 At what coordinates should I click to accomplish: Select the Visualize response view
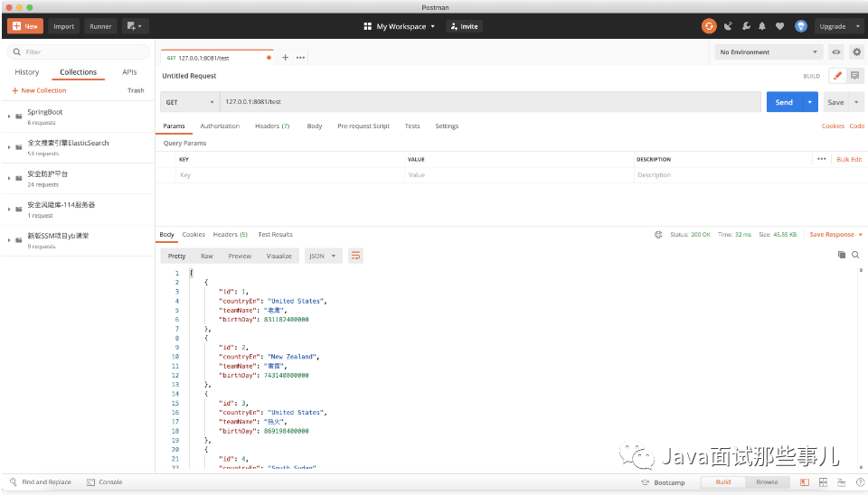279,256
